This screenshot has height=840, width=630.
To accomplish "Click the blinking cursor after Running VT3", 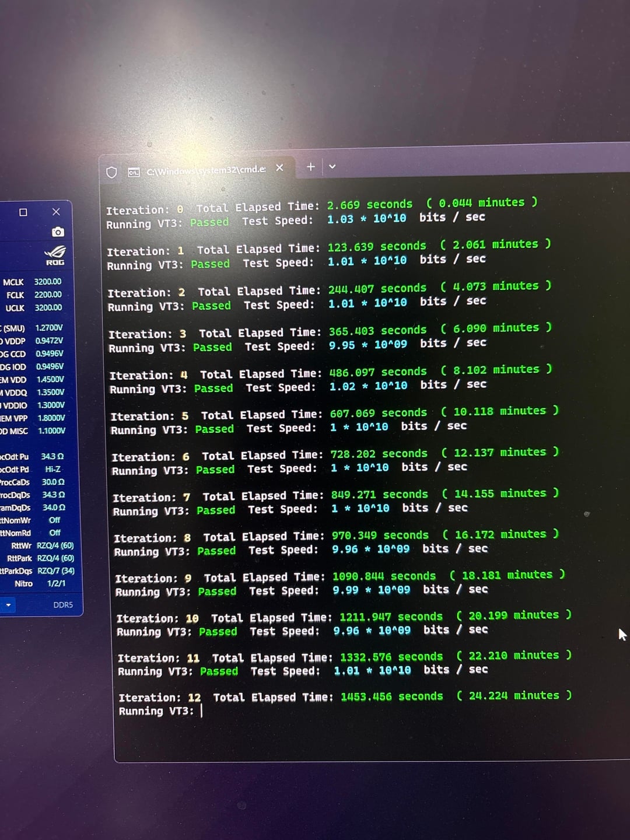I will point(201,710).
